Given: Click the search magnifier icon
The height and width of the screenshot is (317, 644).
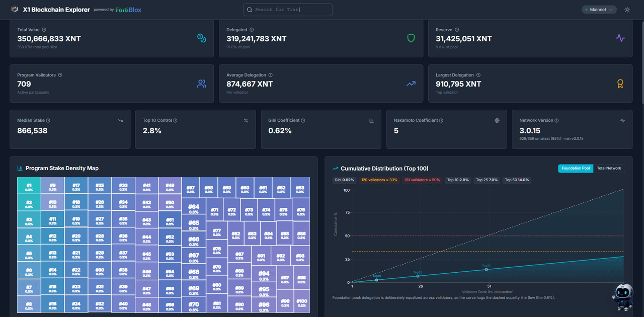Looking at the screenshot, I should point(250,10).
